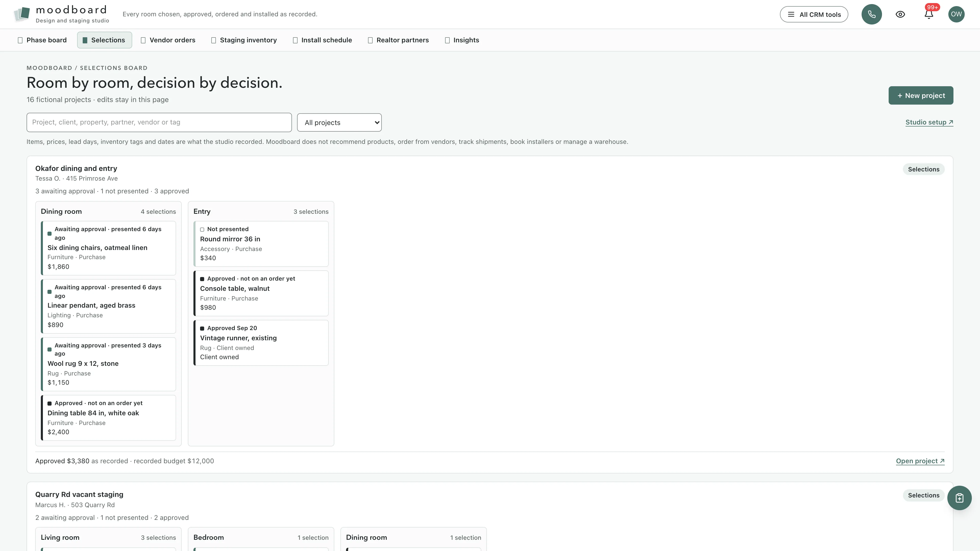
Task: Open the All CRM tools menu
Action: [x=814, y=15]
